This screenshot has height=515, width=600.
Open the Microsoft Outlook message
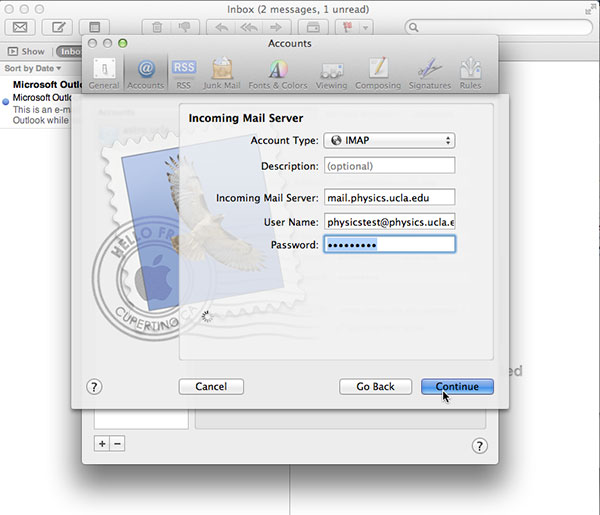point(41,102)
